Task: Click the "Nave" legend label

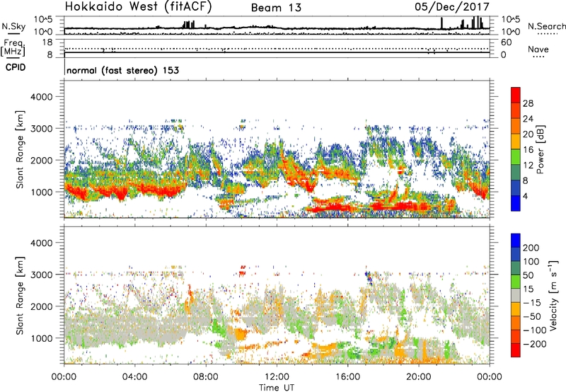Action: 538,49
